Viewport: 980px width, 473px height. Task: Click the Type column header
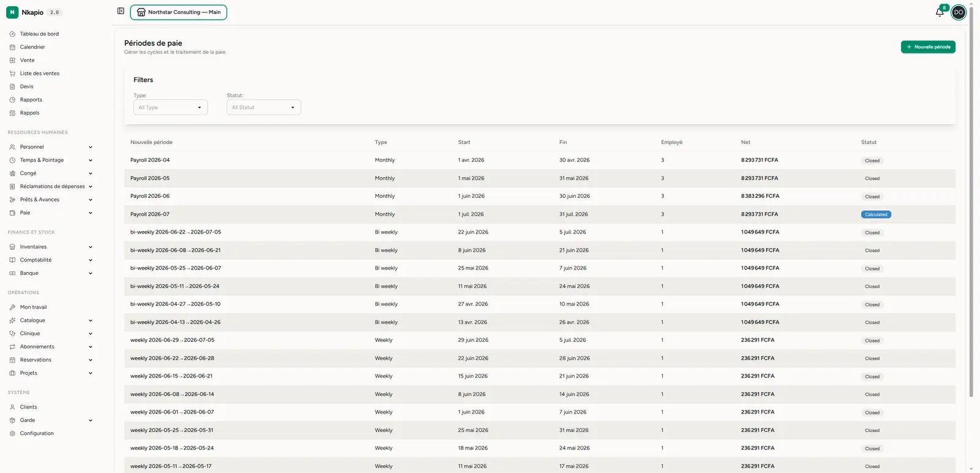click(x=381, y=142)
